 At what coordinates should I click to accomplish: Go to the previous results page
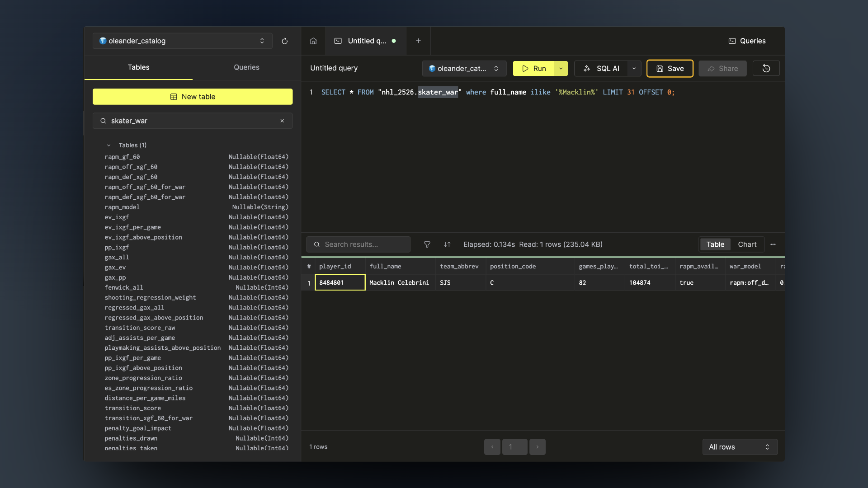[x=492, y=447]
